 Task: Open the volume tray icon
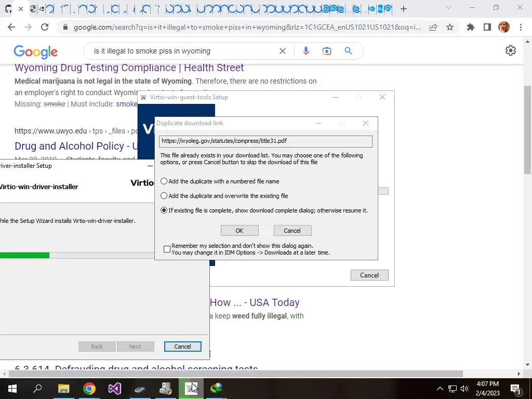pos(464,389)
